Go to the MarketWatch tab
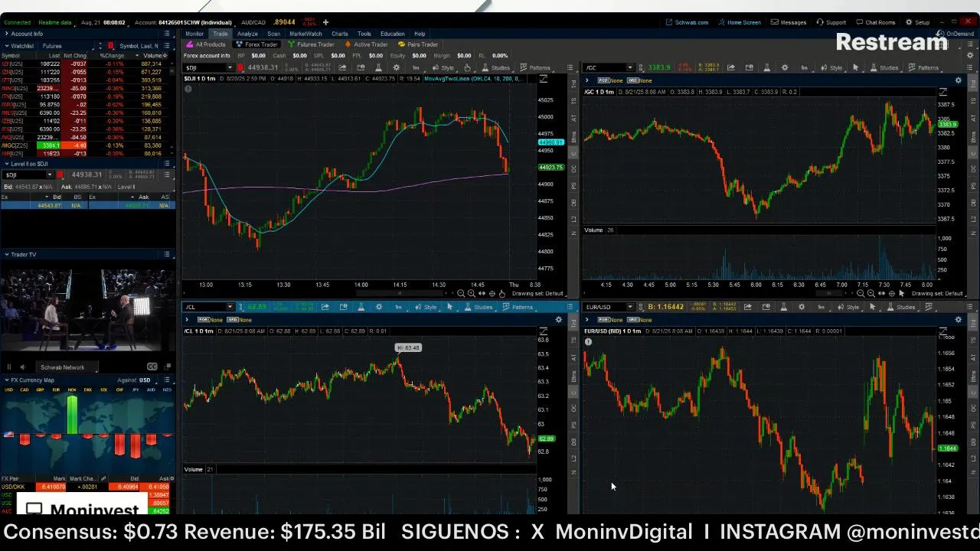Screen dimensions: 980x551 pyautogui.click(x=305, y=34)
